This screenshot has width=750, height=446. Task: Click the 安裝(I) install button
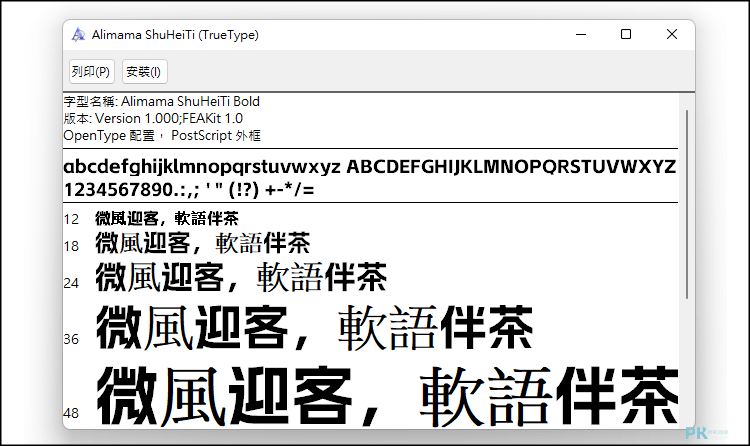pos(144,72)
